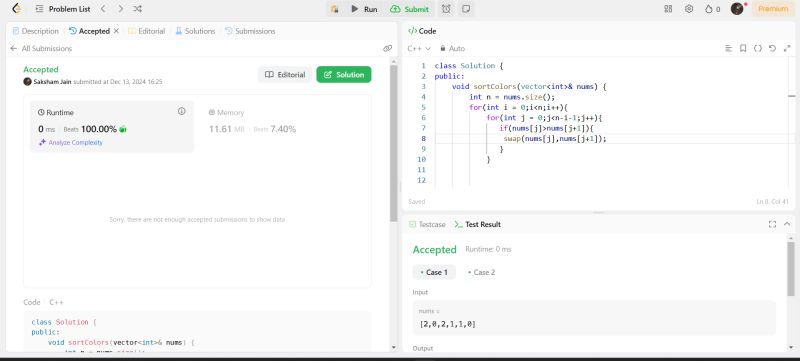Click the 'Beats 100.00%' runtime text
This screenshot has height=361, width=800.
pos(90,130)
